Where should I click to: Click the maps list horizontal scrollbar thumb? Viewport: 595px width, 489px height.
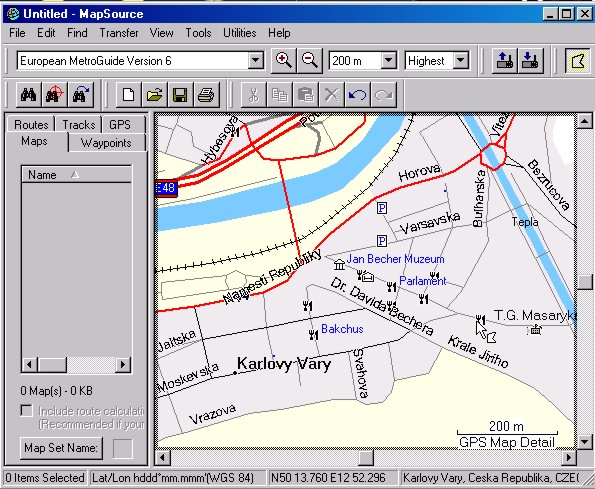click(x=52, y=365)
